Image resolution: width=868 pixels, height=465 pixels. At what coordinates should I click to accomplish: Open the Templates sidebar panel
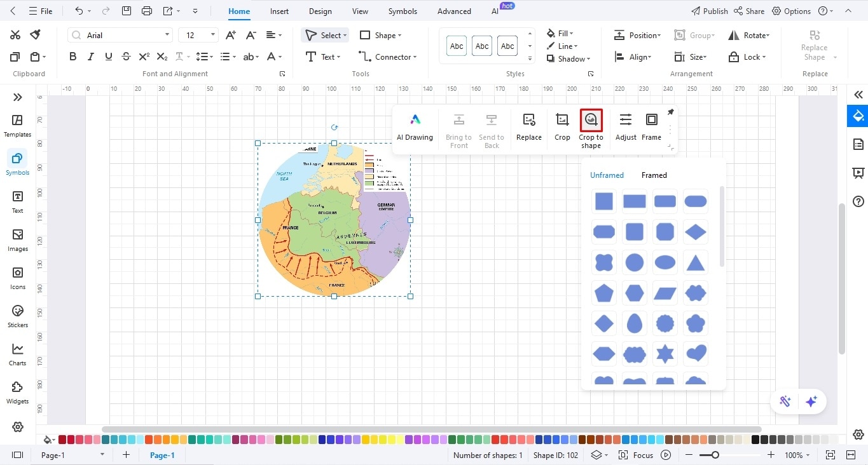18,126
